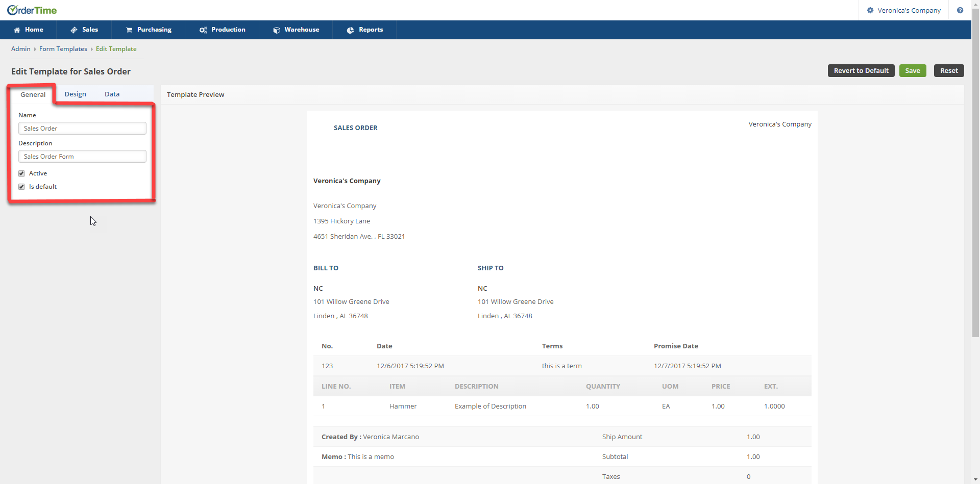
Task: Click the Reset button
Action: (x=949, y=71)
